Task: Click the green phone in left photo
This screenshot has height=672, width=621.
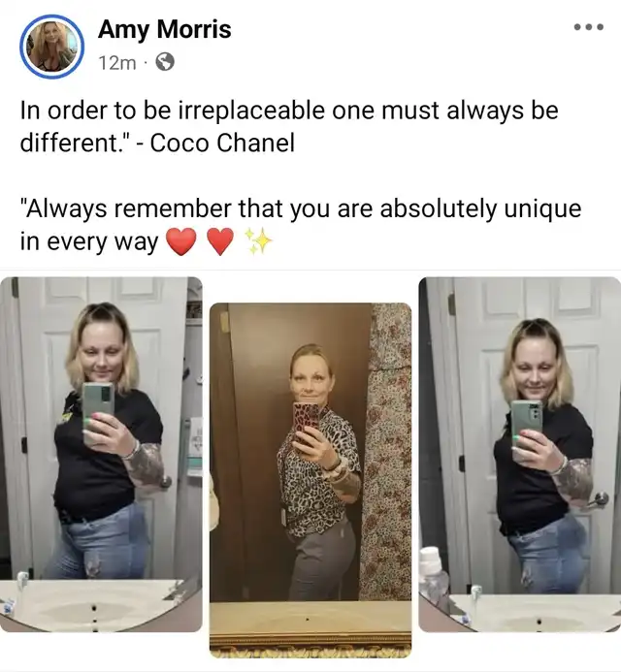Action: pos(99,410)
